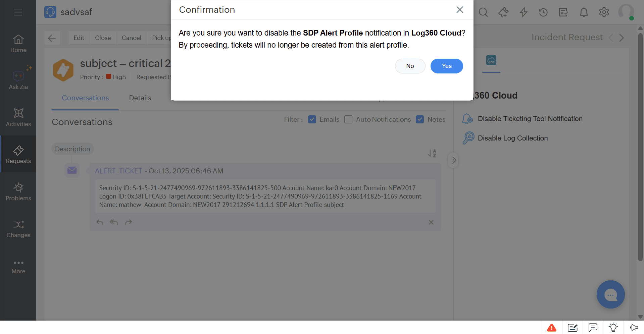The height and width of the screenshot is (334, 644).
Task: Click the red warning alert icon
Action: [552, 328]
